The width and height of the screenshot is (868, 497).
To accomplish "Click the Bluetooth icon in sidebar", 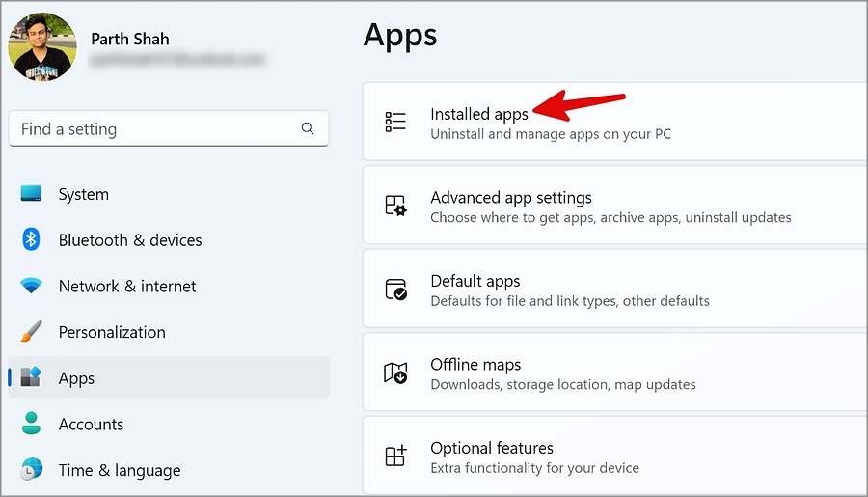I will coord(31,239).
